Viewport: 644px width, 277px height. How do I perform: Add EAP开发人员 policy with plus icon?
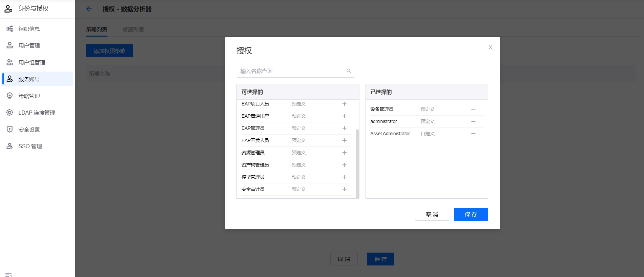click(x=344, y=140)
